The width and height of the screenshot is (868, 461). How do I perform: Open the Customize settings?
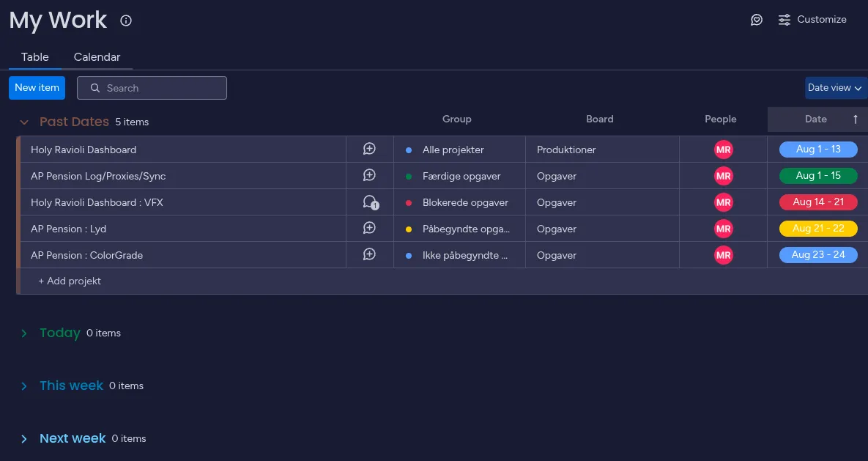[812, 20]
